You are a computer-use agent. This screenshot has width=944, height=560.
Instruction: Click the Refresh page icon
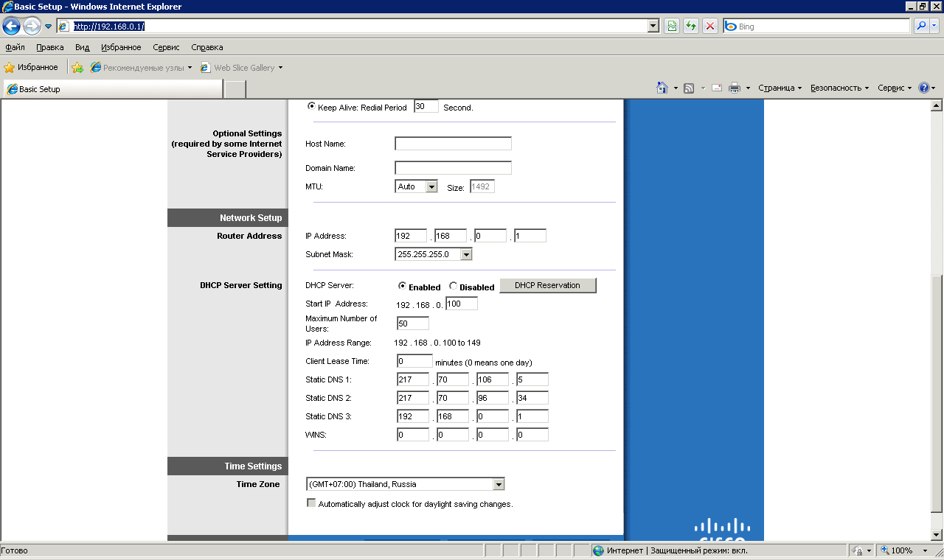click(691, 27)
